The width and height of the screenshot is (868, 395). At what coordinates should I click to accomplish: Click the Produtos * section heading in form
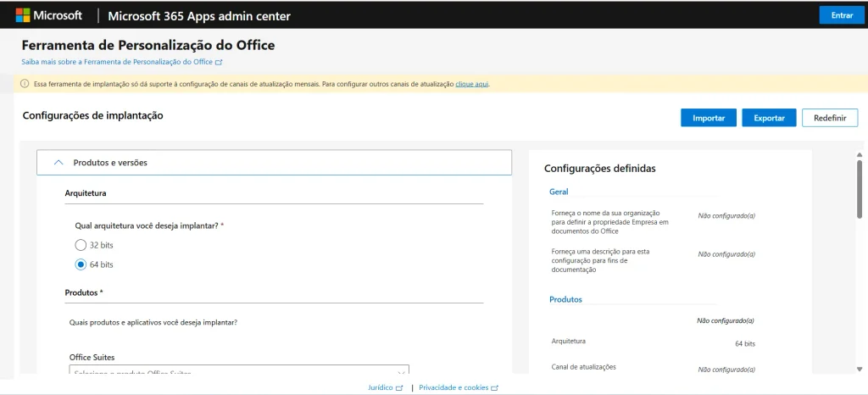tap(84, 292)
